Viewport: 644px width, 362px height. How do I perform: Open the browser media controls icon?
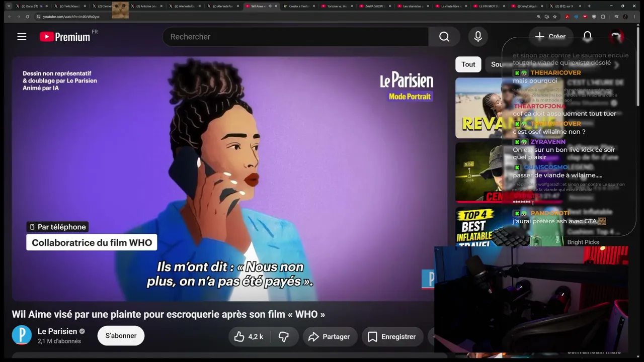tap(616, 17)
